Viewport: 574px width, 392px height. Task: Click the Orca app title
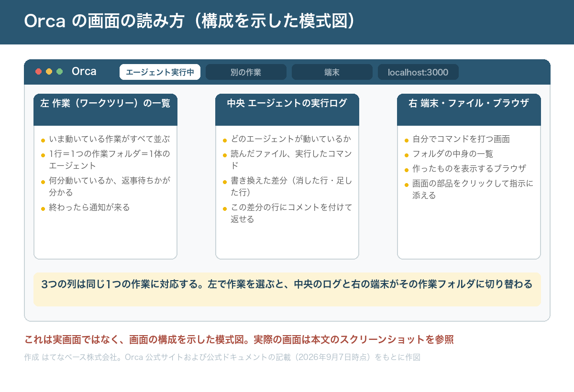tap(84, 72)
